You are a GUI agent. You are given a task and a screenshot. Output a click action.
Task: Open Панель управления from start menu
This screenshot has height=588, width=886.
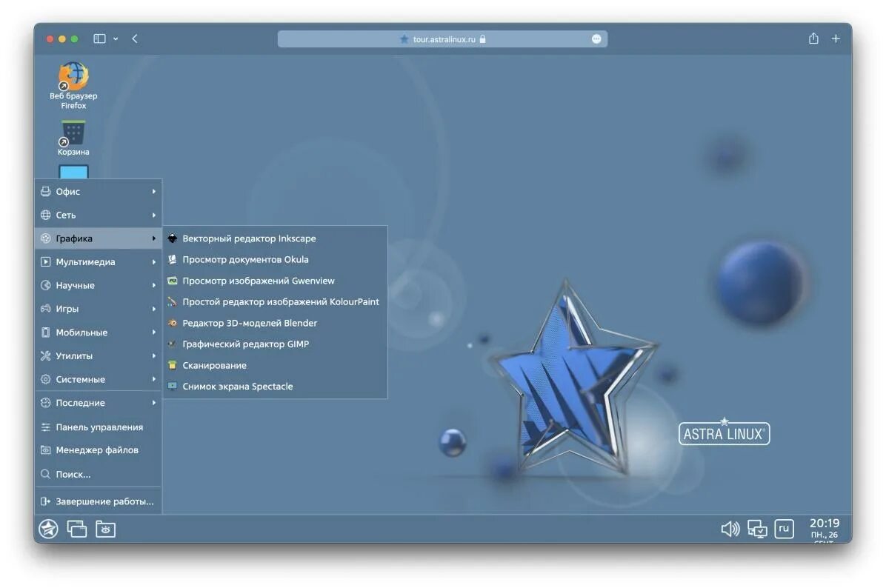click(99, 427)
